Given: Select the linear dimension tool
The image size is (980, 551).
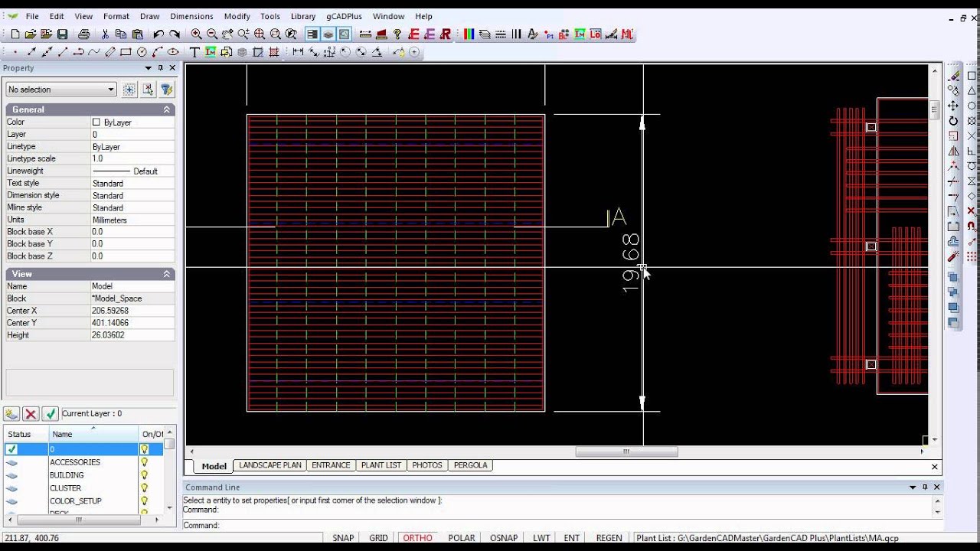Looking at the screenshot, I should (298, 52).
